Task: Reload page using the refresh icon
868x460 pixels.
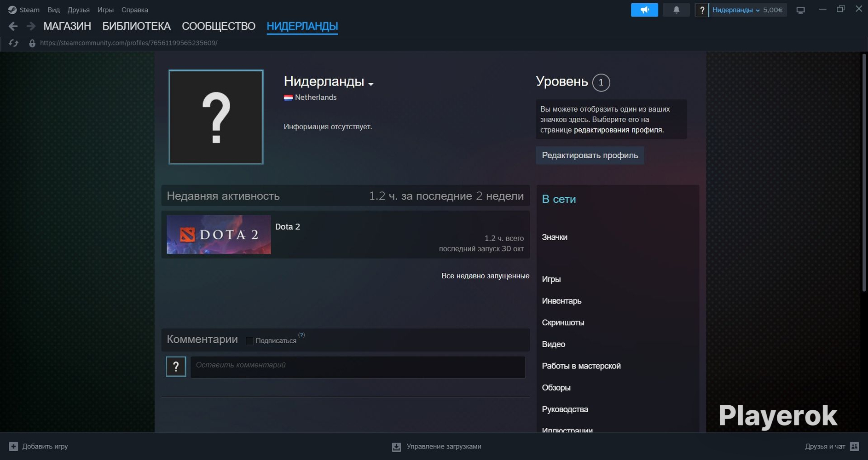Action: click(13, 43)
